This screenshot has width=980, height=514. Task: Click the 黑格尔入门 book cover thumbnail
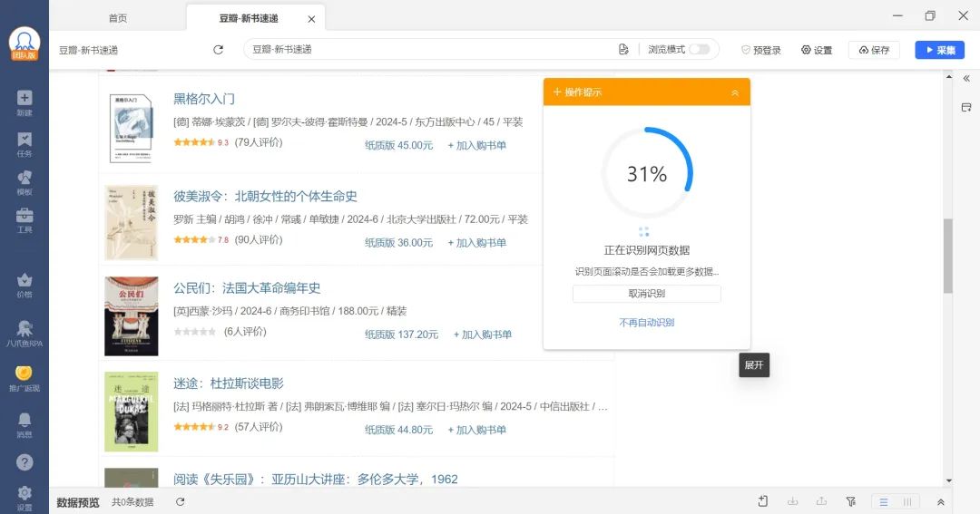click(x=131, y=128)
